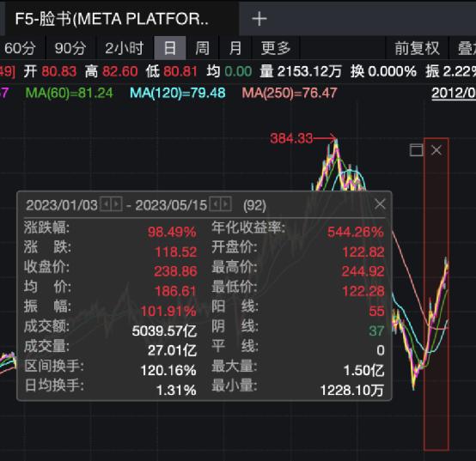Click the (92) trading days count
Screen dimensions: 476x461
pyautogui.click(x=254, y=206)
